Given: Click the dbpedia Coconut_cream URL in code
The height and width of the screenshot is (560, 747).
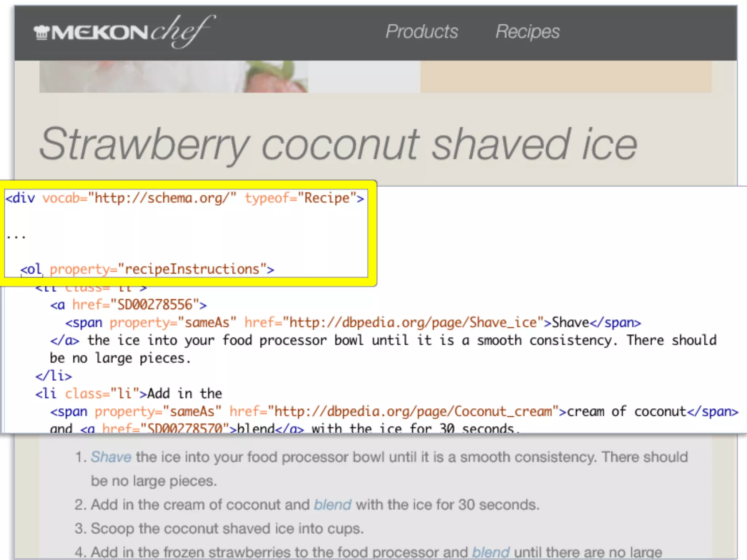Looking at the screenshot, I should [x=413, y=412].
